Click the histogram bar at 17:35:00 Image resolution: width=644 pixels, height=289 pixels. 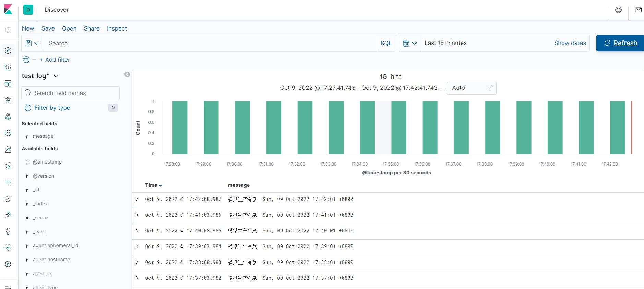coord(398,128)
